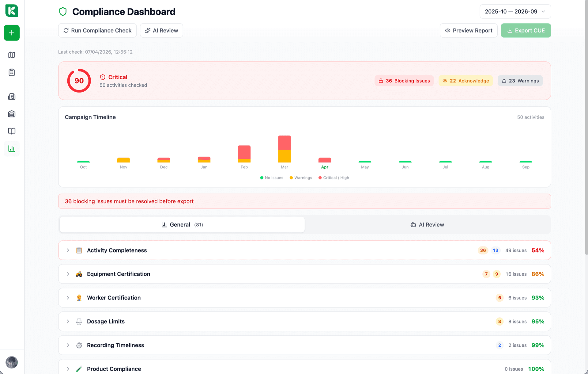Open the map icon in sidebar
588x374 pixels.
click(12, 55)
